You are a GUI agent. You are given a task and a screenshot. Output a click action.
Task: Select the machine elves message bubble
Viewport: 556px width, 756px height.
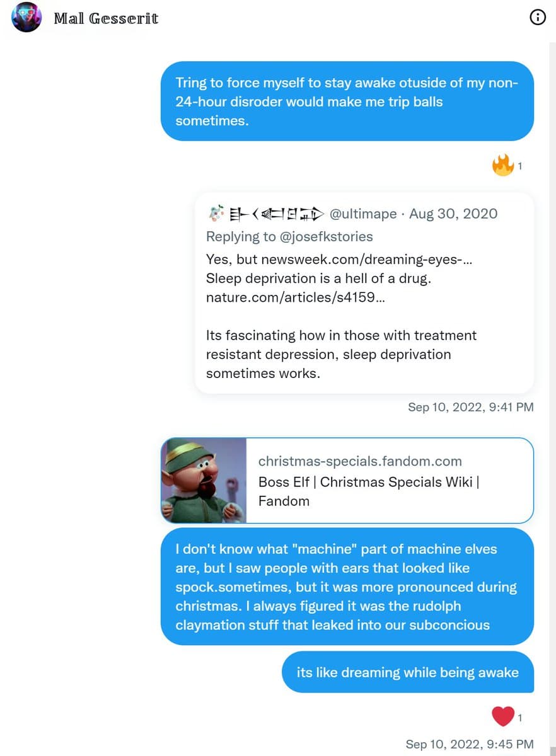coord(347,587)
